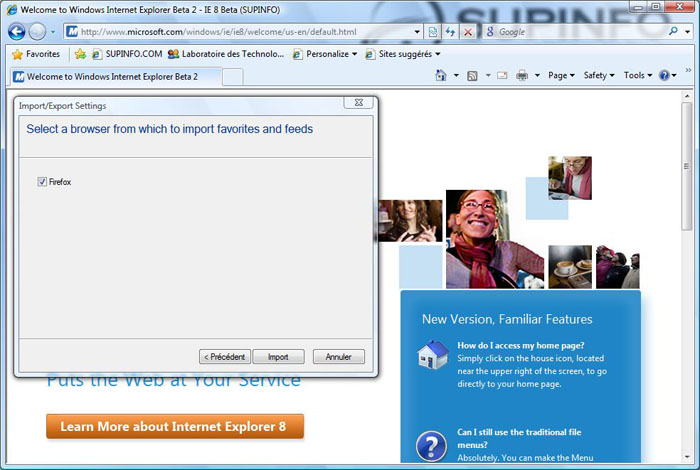Click the Feeds RSS icon
This screenshot has height=470, width=700.
pos(472,75)
